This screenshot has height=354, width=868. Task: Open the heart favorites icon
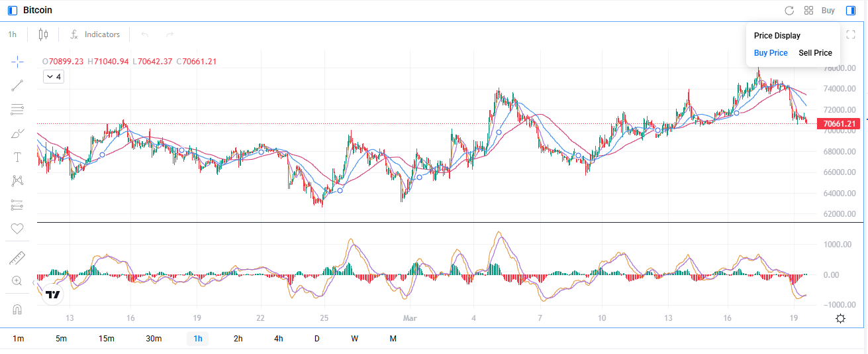(x=17, y=229)
